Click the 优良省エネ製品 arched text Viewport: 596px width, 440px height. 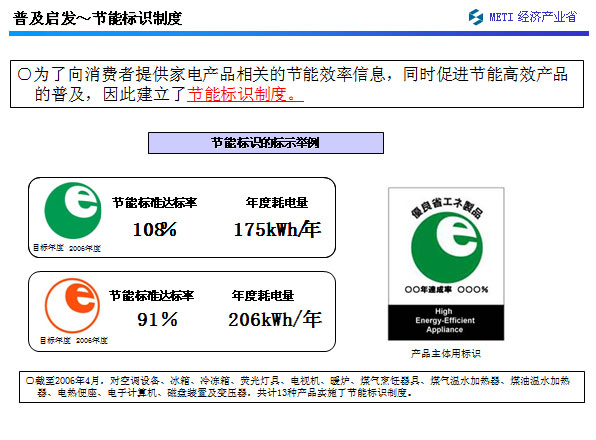click(447, 207)
